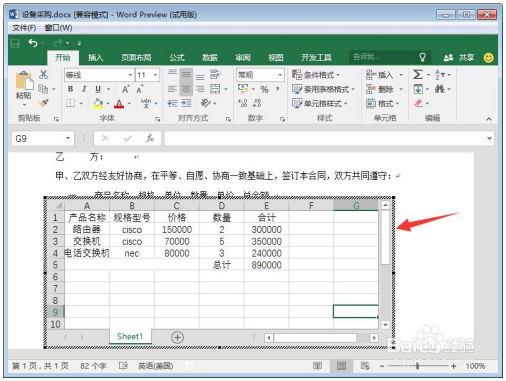Viewport: 506px width, 381px height.
Task: Switch to the 插入 ribbon tab
Action: pos(95,58)
